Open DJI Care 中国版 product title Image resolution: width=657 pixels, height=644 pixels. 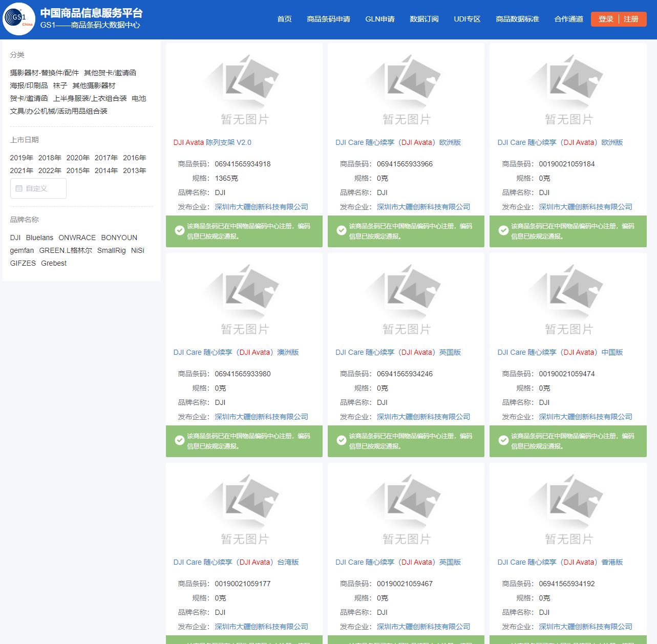[560, 352]
